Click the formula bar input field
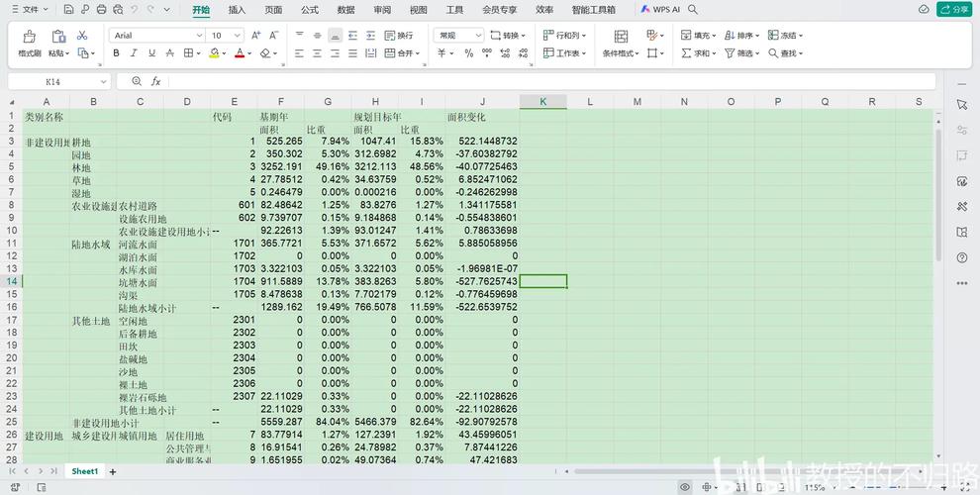Screen dimensions: 980x495 pyautogui.click(x=552, y=81)
